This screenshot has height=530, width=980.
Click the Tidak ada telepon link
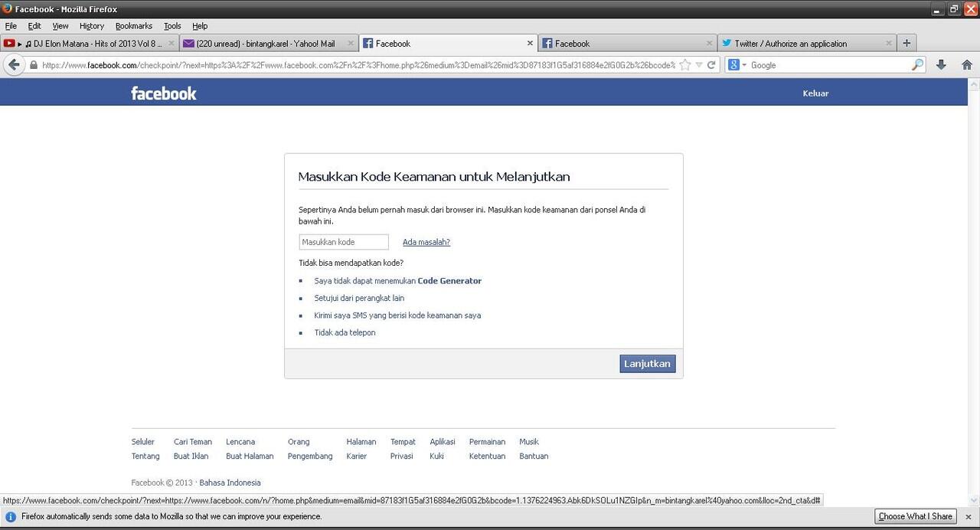pyautogui.click(x=345, y=332)
